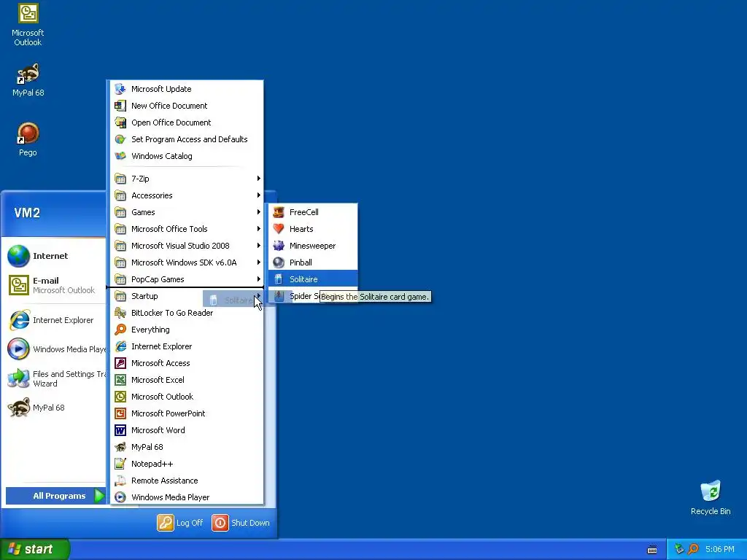The height and width of the screenshot is (560, 747).
Task: Open the Startup folder entry
Action: [x=187, y=296]
